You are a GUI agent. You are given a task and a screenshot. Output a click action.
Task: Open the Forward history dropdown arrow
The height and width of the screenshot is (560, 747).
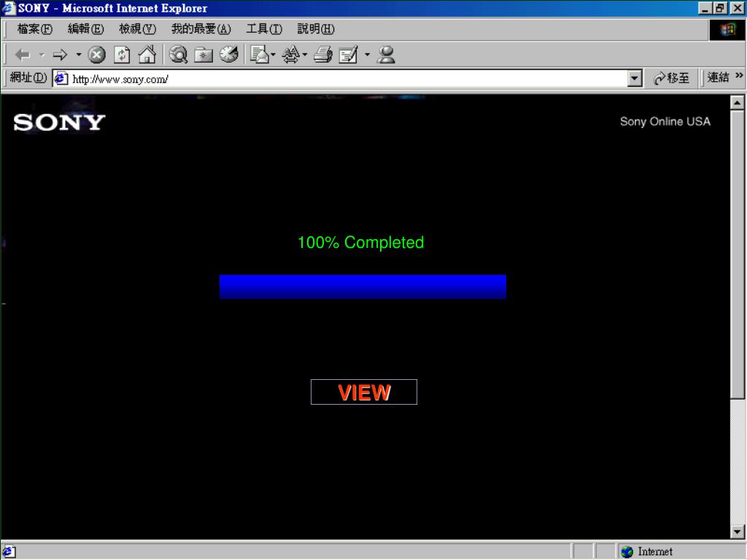click(79, 55)
